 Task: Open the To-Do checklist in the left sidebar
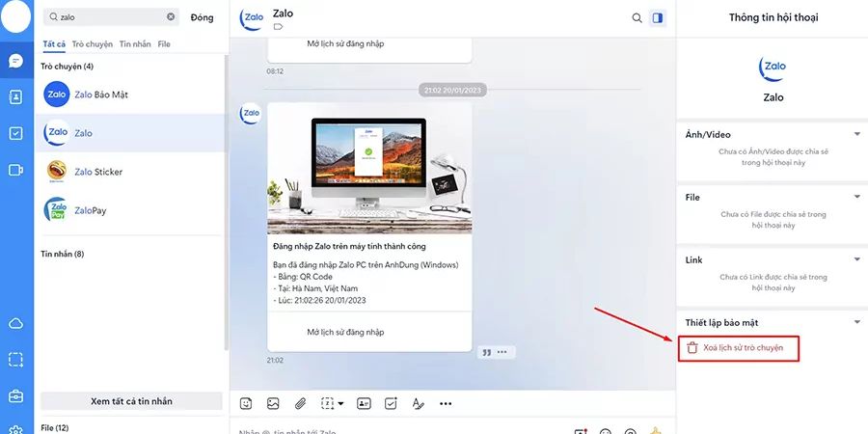(16, 133)
